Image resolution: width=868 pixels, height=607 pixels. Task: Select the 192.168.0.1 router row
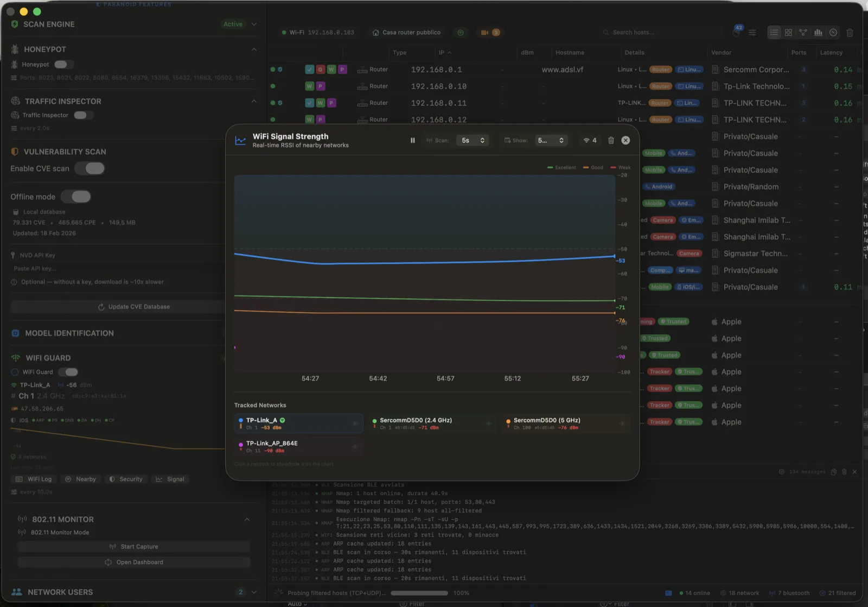pos(564,69)
